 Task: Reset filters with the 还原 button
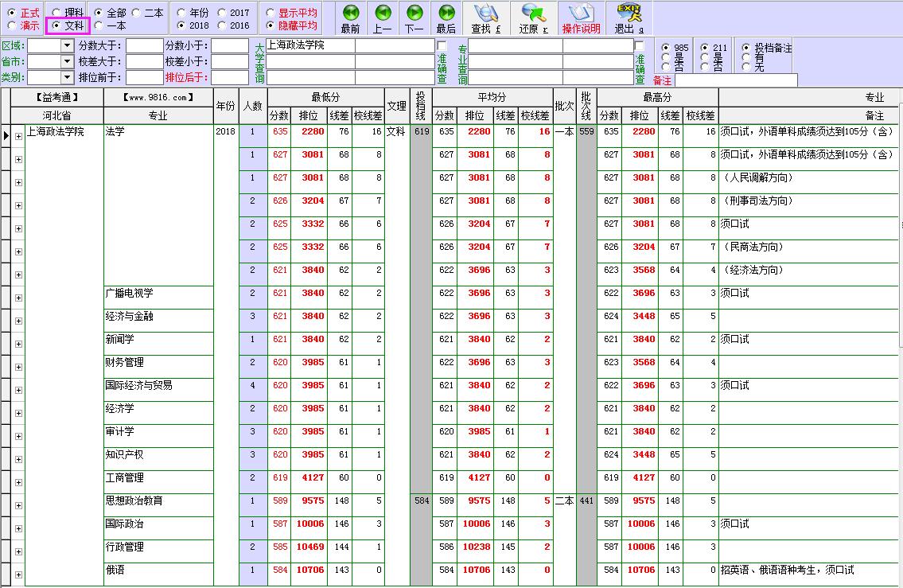click(533, 19)
